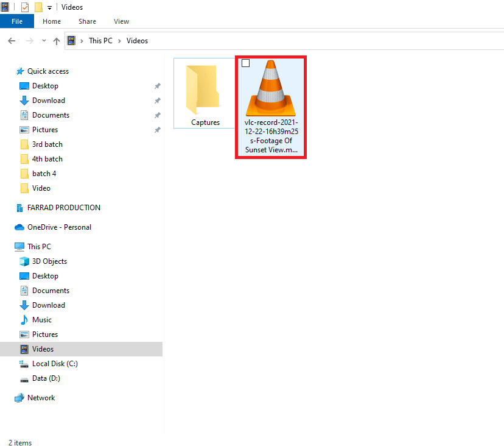Select Quick access in navigation pane
Viewport: 504px width, 446px height.
pos(48,71)
